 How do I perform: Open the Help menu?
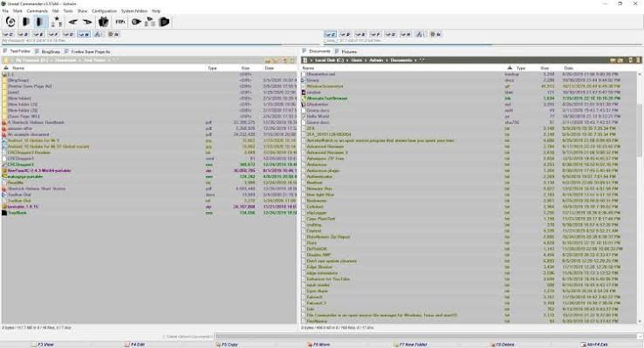tap(156, 11)
